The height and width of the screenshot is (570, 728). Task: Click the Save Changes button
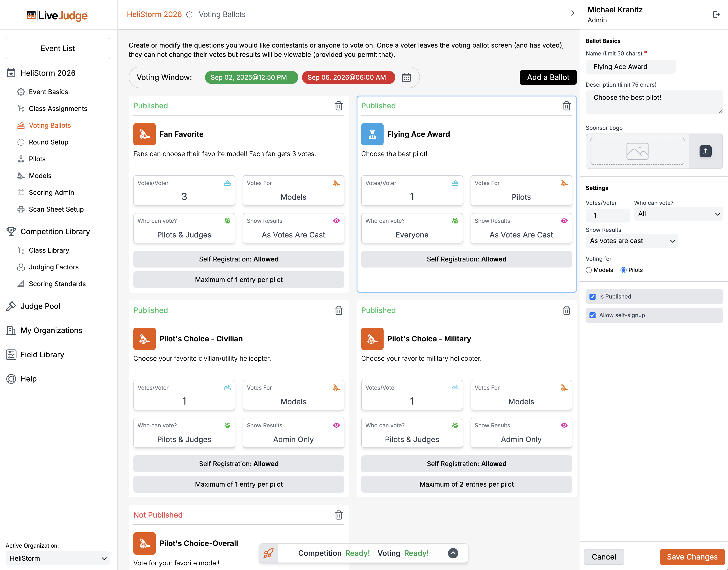coord(692,557)
